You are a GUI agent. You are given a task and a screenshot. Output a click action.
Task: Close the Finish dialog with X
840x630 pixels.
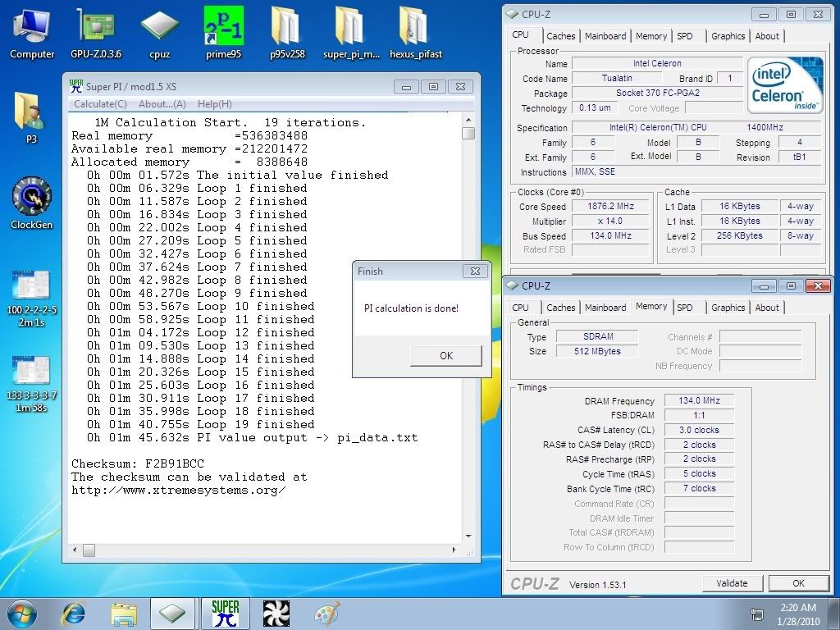[475, 271]
